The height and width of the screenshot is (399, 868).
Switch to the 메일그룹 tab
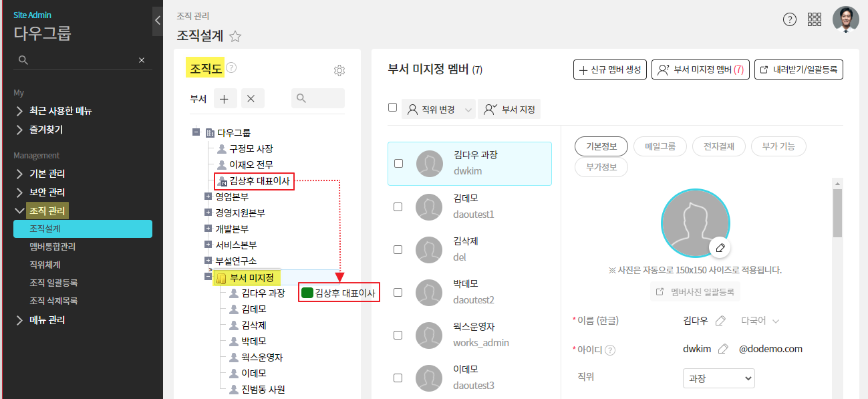660,146
